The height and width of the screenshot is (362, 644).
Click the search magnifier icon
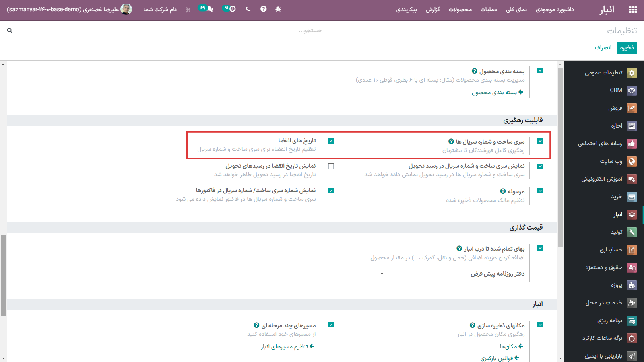(x=10, y=31)
